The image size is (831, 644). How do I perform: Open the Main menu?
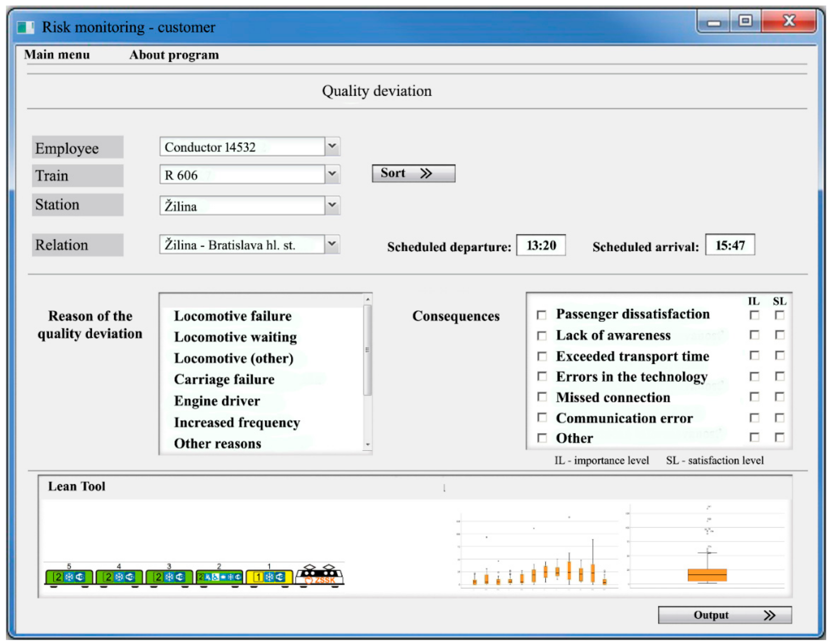57,55
